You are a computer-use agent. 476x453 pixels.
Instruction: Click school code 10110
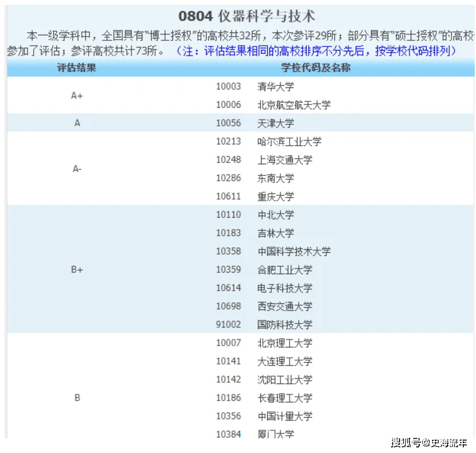(x=229, y=214)
